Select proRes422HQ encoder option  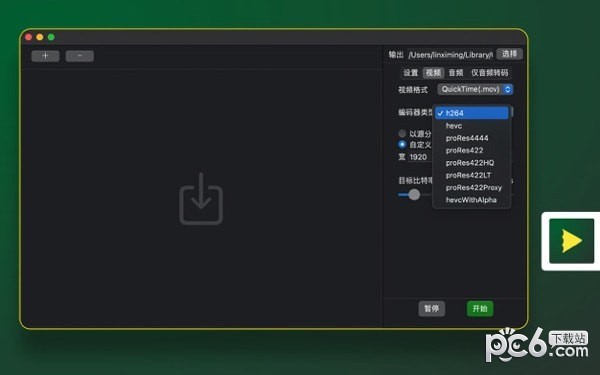(x=471, y=163)
